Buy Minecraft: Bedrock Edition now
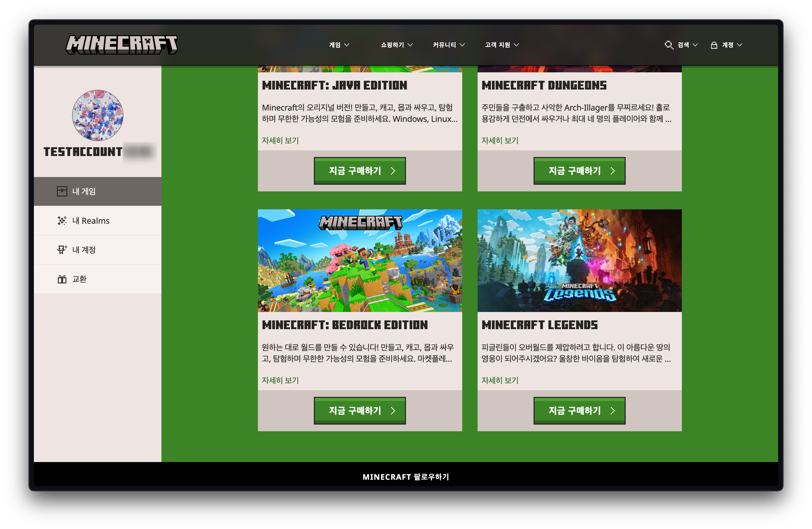 click(360, 411)
